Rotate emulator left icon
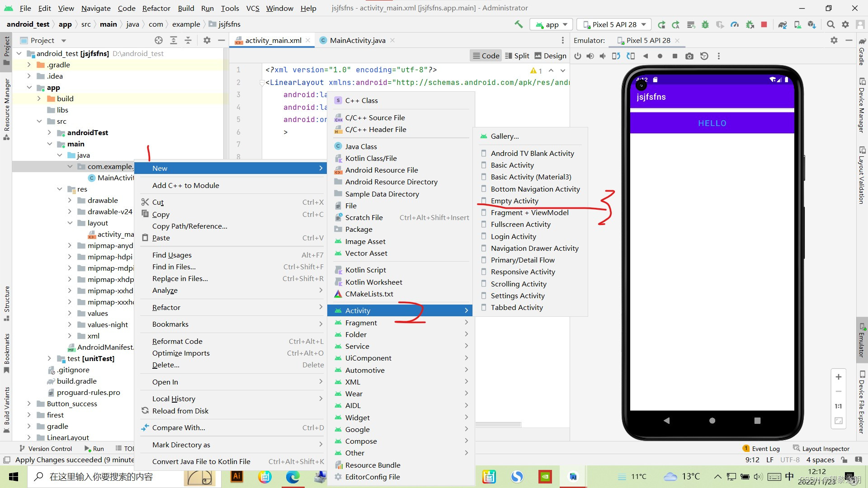 coord(616,56)
